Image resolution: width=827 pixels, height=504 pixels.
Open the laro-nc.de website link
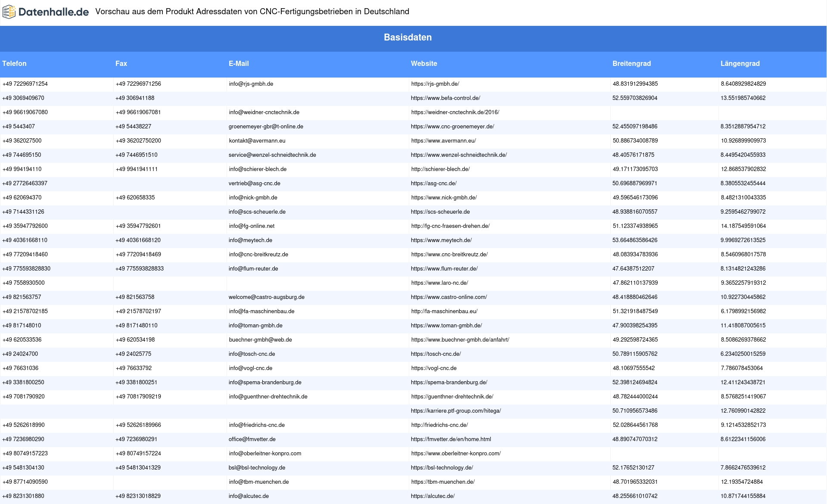pyautogui.click(x=439, y=283)
